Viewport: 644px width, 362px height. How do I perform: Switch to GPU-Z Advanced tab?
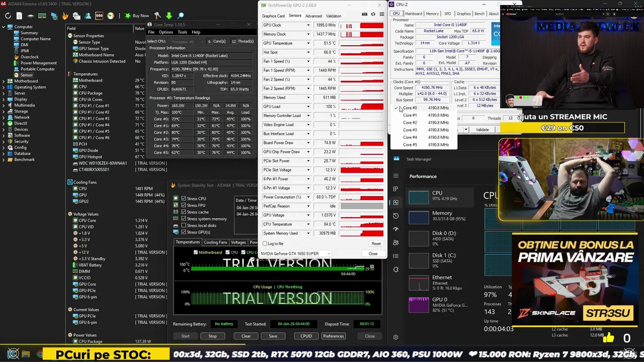tap(313, 16)
